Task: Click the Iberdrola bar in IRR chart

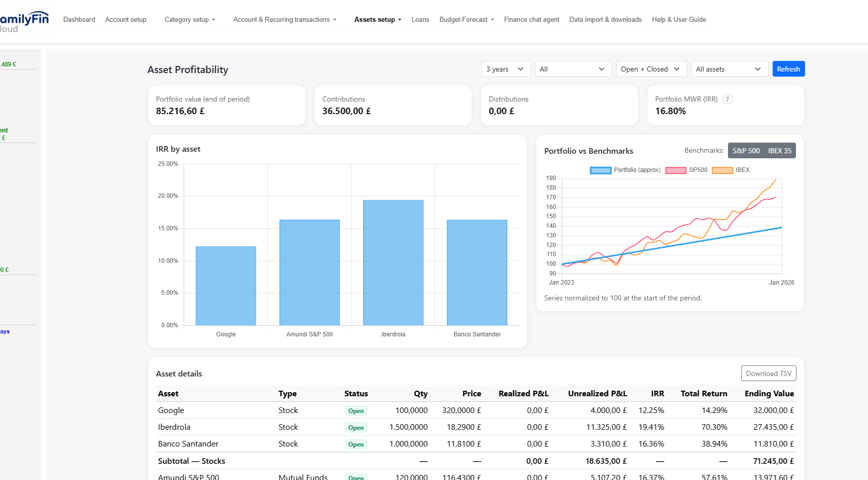Action: (x=393, y=263)
